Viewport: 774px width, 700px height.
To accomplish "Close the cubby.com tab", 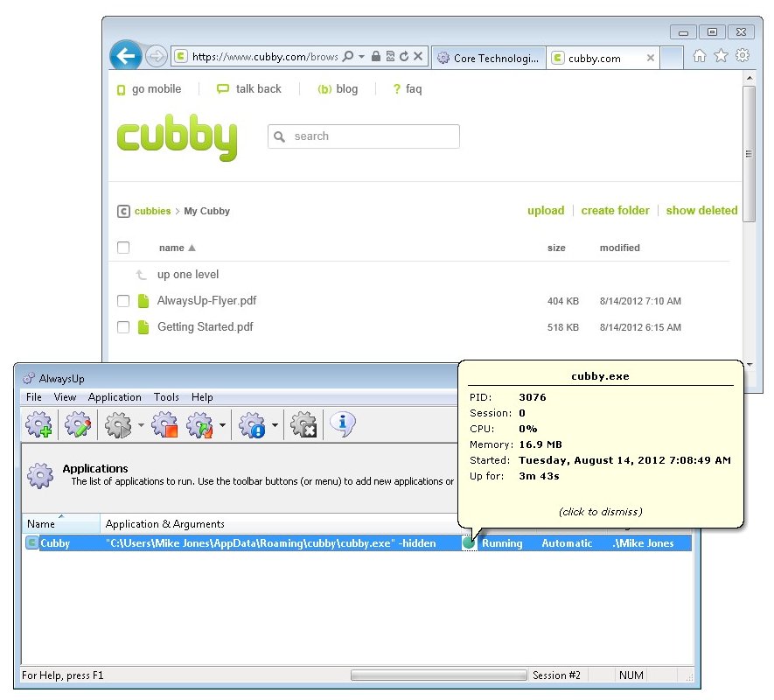I will pyautogui.click(x=651, y=58).
